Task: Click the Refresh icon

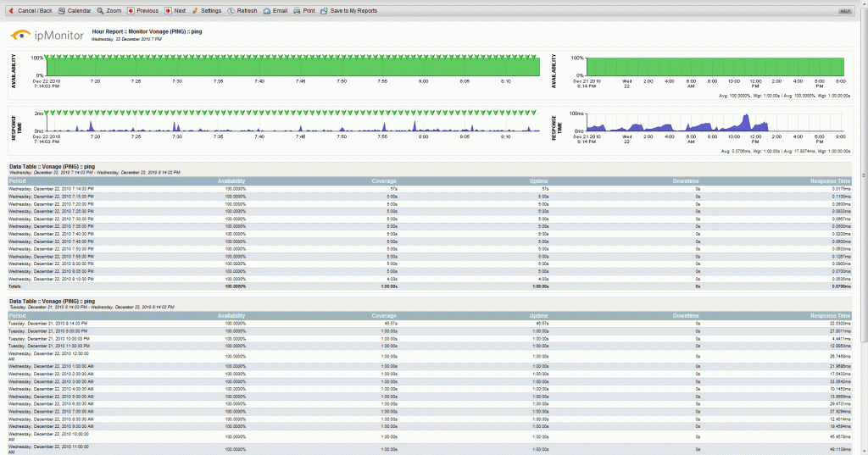Action: point(231,10)
